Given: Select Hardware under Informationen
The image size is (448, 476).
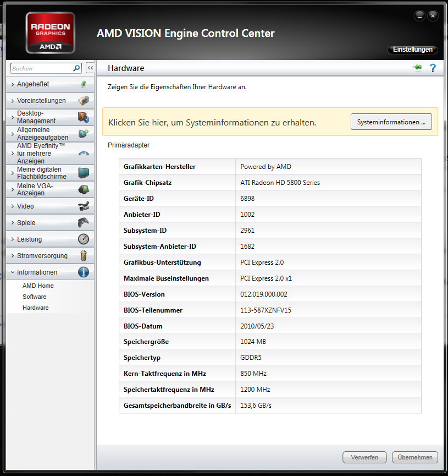Looking at the screenshot, I should [36, 308].
